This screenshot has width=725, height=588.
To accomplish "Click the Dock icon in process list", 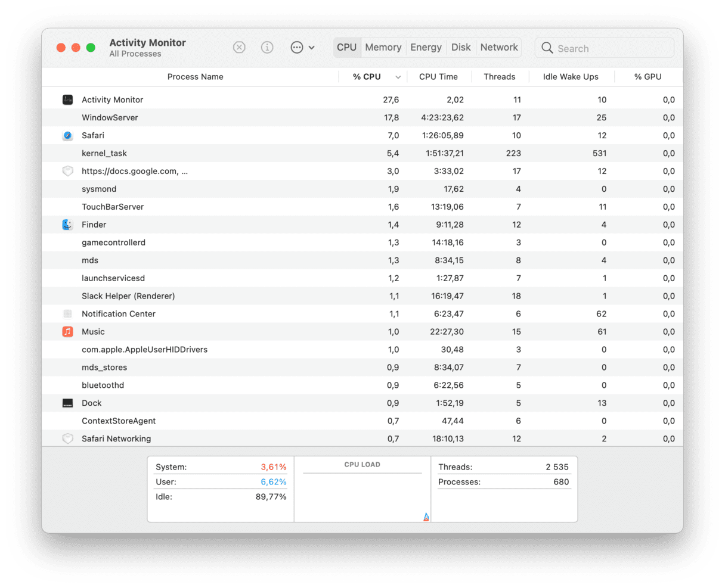I will (x=68, y=403).
